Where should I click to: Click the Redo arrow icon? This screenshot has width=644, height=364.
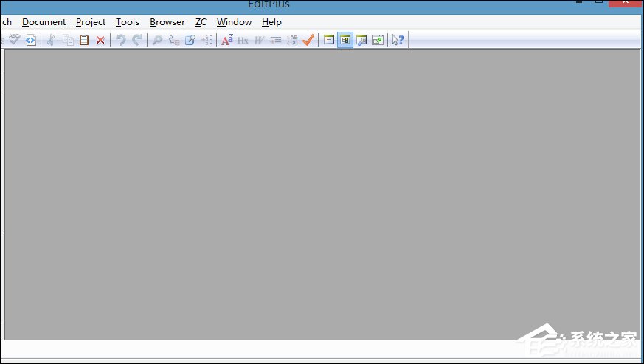coord(136,40)
